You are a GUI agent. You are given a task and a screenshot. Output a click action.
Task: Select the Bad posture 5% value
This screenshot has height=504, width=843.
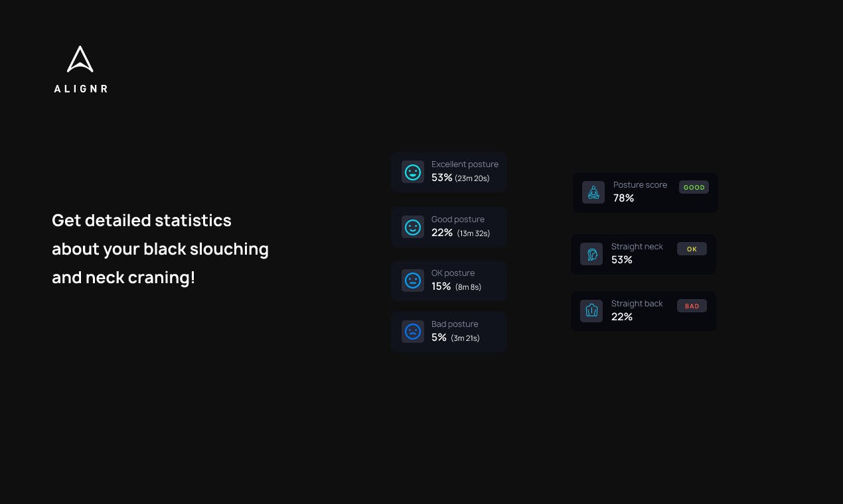click(439, 338)
